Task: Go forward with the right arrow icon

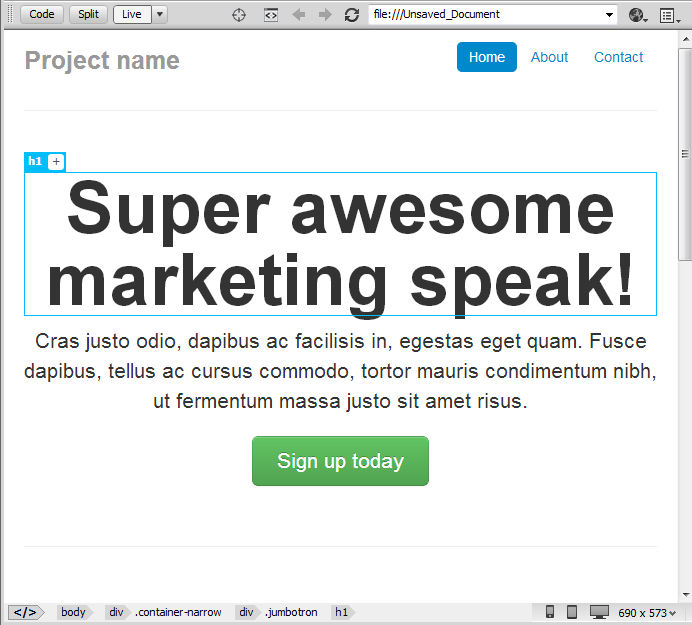Action: (325, 15)
